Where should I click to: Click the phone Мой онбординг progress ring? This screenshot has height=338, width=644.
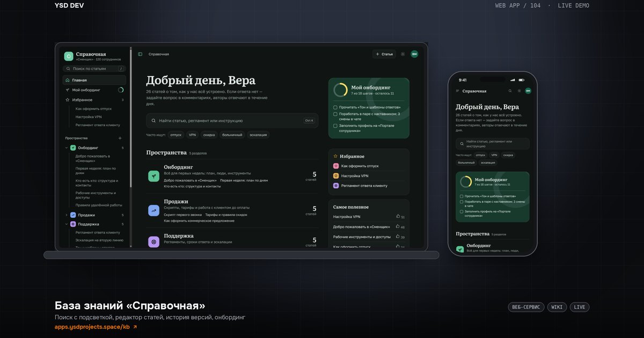pos(466,181)
